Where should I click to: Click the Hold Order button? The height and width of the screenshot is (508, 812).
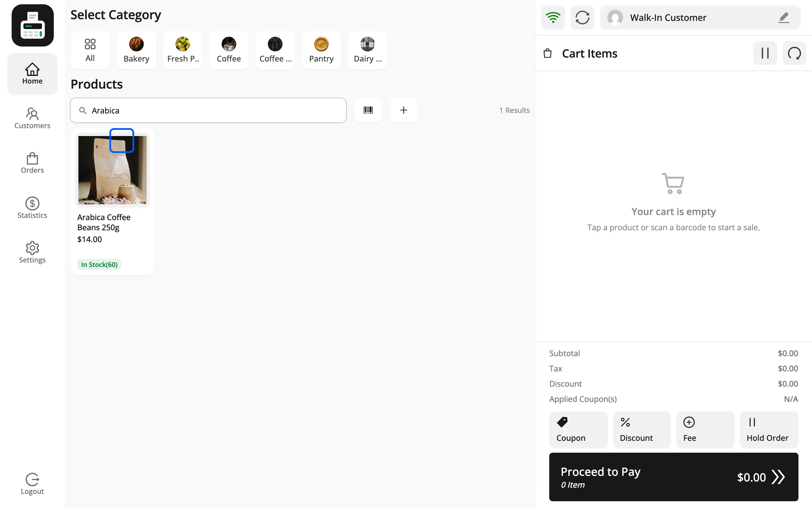pos(769,430)
